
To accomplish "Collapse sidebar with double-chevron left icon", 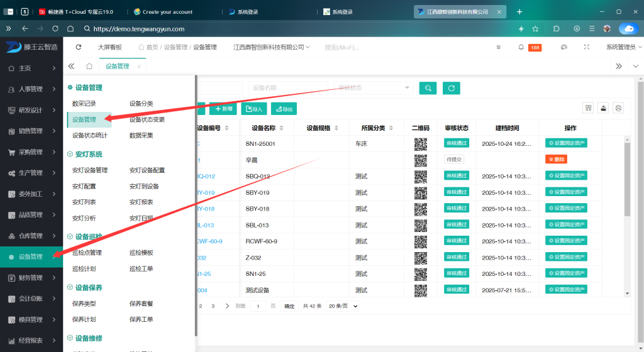I will (x=71, y=66).
